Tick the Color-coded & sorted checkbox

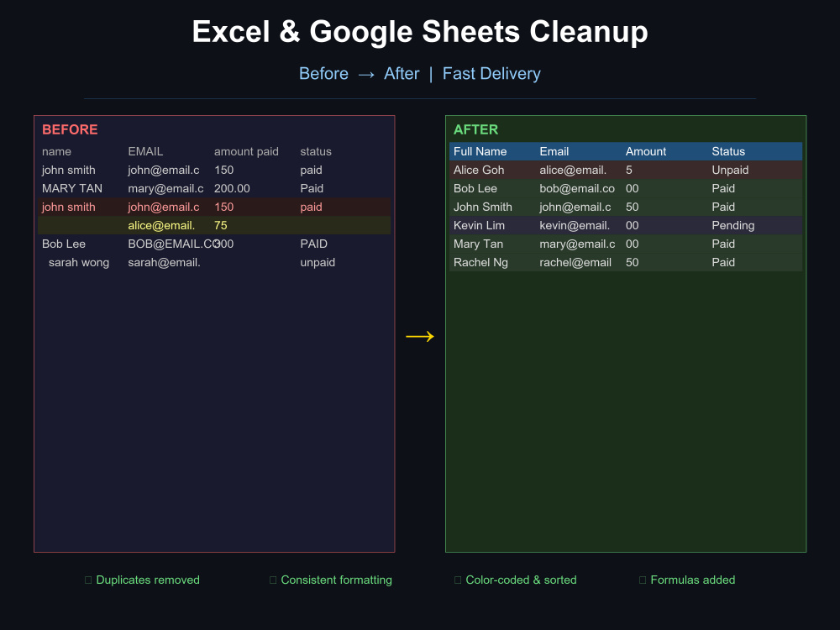(458, 580)
